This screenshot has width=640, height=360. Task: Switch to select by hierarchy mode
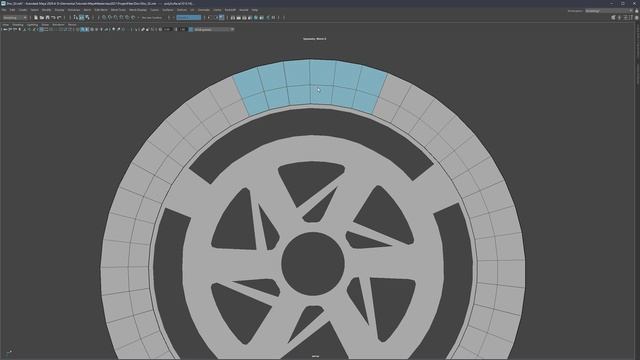(76, 18)
